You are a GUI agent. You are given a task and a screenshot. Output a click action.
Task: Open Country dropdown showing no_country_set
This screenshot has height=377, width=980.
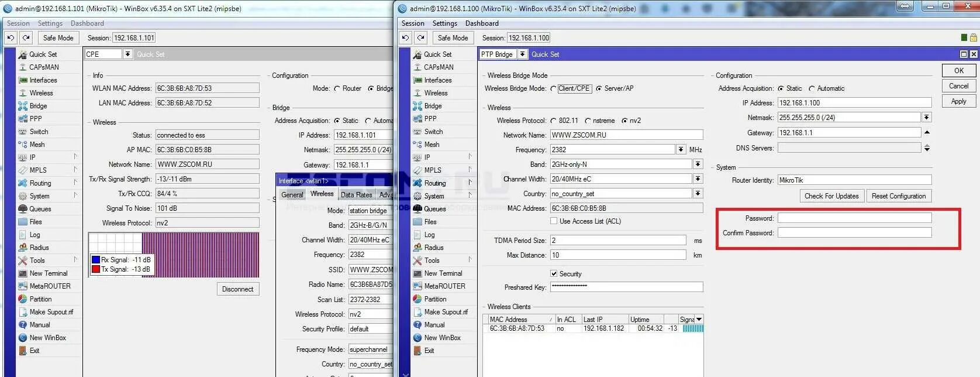click(698, 194)
